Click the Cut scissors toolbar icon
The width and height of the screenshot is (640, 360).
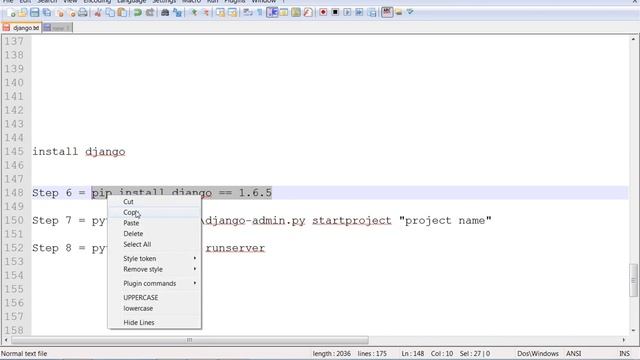pyautogui.click(x=98, y=13)
